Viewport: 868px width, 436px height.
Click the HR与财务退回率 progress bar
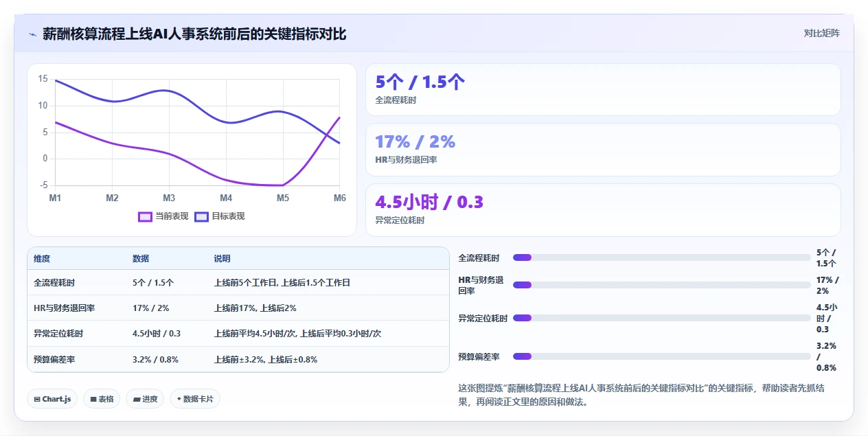click(662, 285)
